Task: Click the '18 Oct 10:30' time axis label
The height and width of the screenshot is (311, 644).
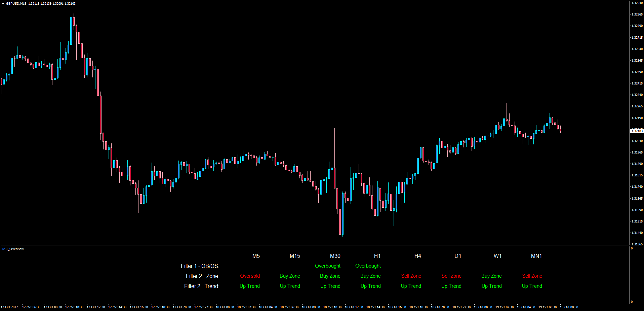Action: (x=332, y=307)
